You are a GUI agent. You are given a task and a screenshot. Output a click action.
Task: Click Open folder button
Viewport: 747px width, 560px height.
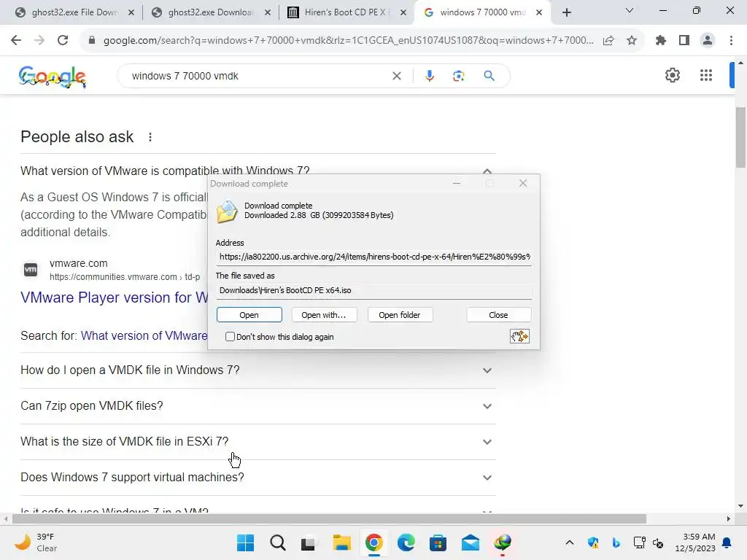pyautogui.click(x=400, y=315)
